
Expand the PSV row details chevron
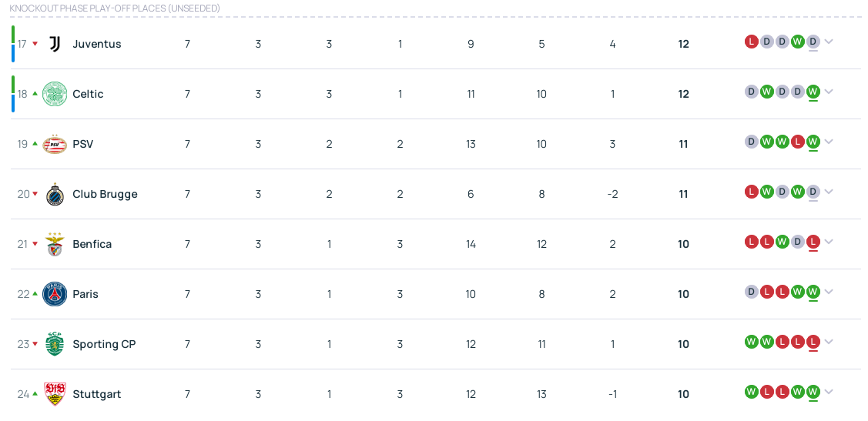click(x=829, y=142)
